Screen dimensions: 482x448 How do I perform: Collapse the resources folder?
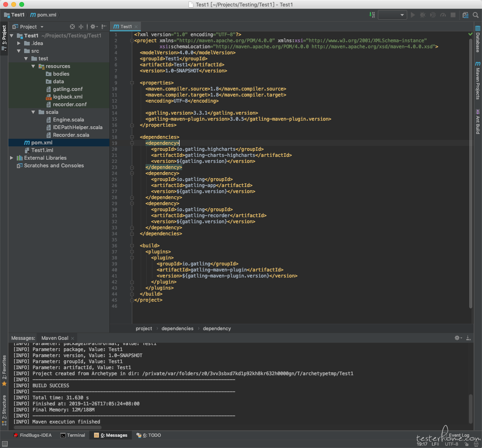tap(33, 66)
